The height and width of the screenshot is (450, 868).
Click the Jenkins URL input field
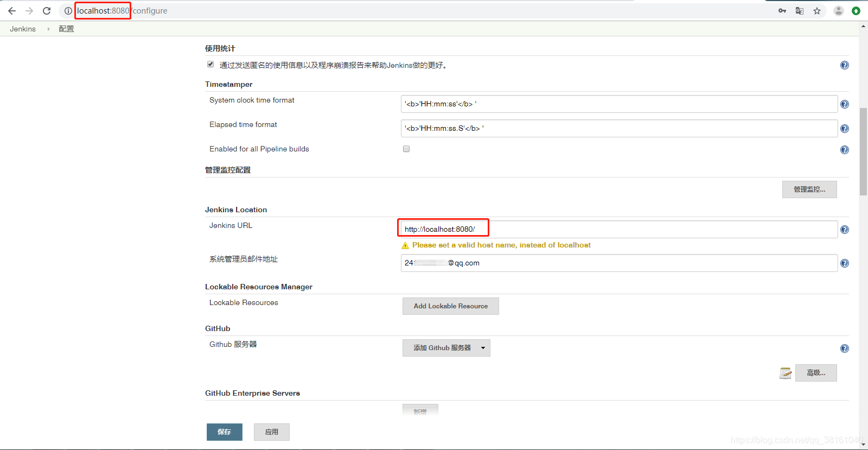[620, 229]
